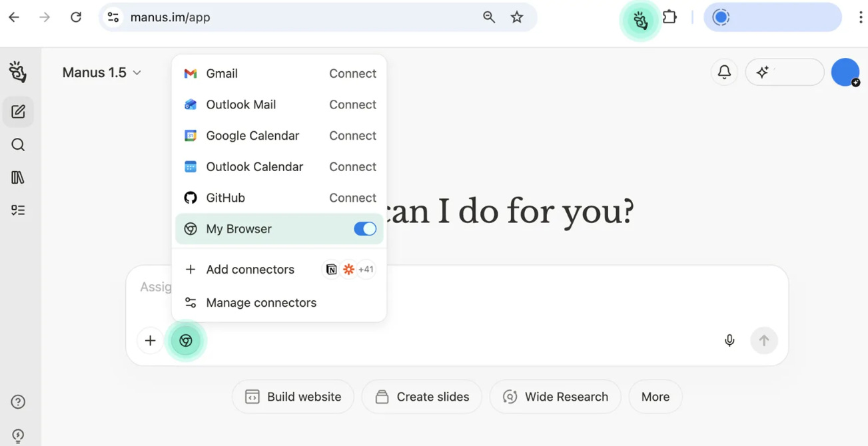Click the Build website chip
This screenshot has height=446, width=868.
[293, 397]
